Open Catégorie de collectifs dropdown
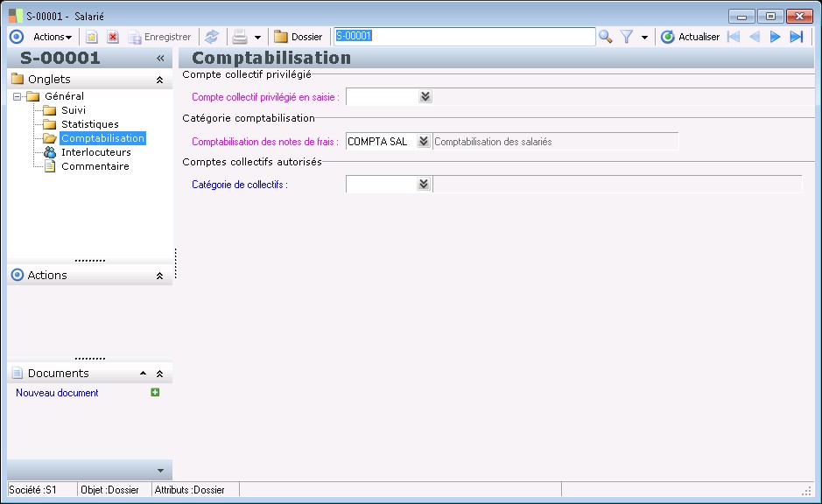822x504 pixels. 424,184
